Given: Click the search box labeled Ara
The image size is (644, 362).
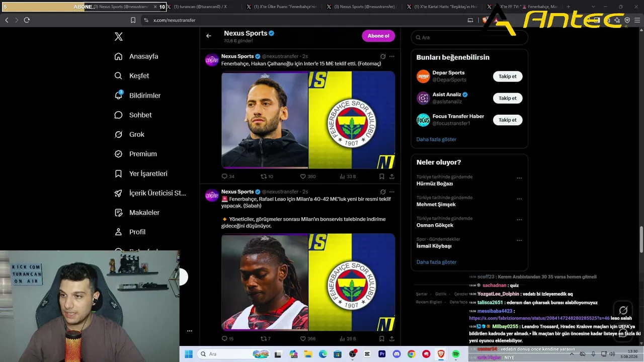Looking at the screenshot, I should point(469,38).
